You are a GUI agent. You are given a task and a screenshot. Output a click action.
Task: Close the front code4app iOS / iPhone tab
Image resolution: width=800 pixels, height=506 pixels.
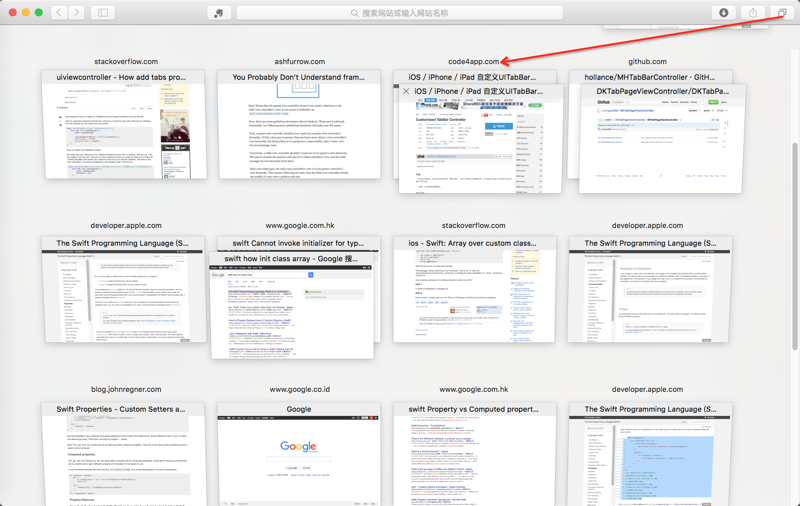406,91
